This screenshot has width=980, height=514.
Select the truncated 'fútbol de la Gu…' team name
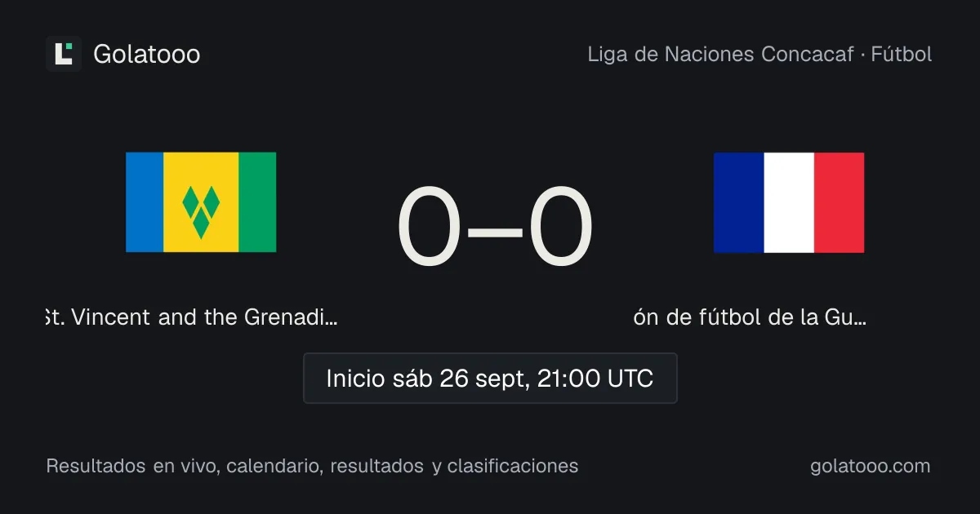click(750, 317)
